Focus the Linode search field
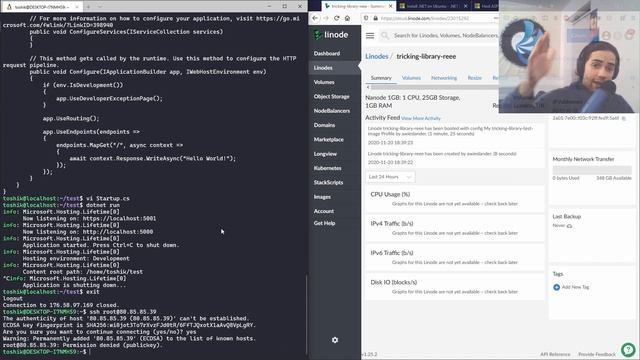 (445, 36)
